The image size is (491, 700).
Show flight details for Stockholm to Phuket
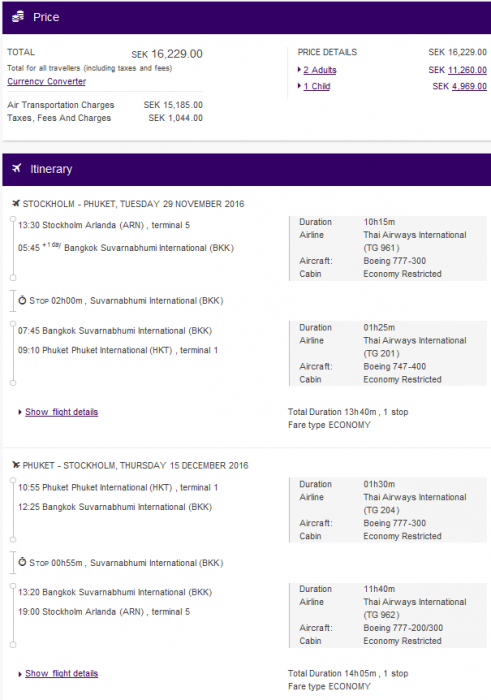click(x=62, y=412)
